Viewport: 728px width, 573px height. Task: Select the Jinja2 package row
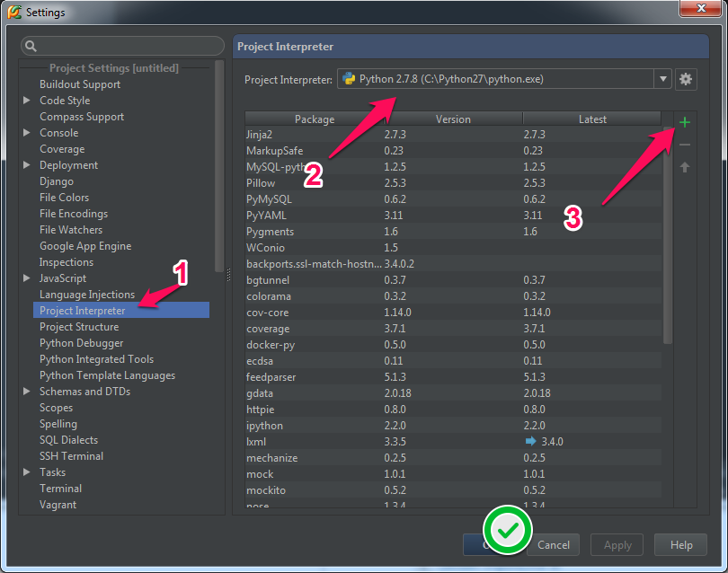click(453, 134)
